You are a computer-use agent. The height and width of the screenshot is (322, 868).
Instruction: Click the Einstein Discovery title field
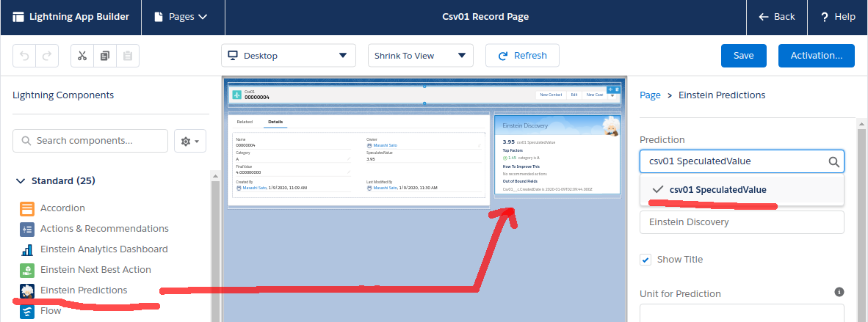pos(742,222)
